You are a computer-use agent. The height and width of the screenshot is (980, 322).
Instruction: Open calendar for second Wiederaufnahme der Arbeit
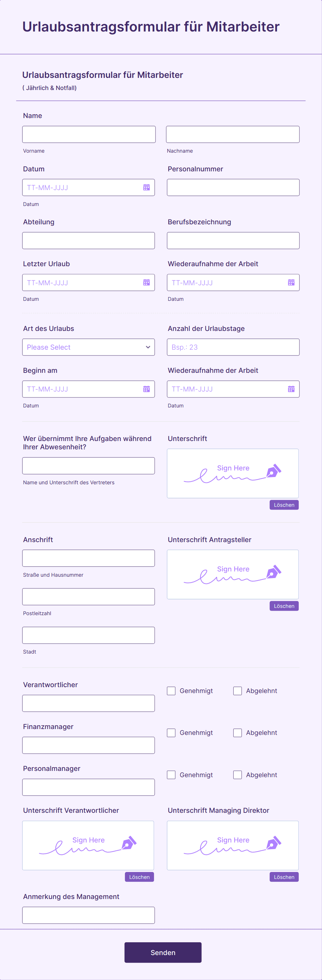click(x=291, y=389)
